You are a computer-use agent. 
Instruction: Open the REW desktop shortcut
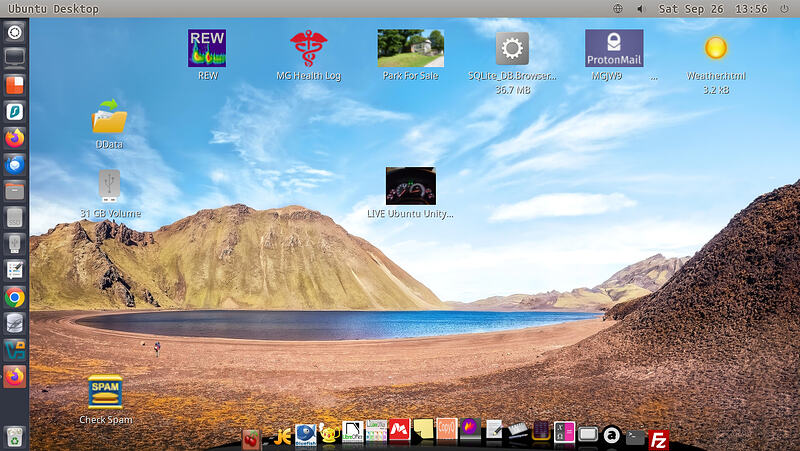(207, 48)
